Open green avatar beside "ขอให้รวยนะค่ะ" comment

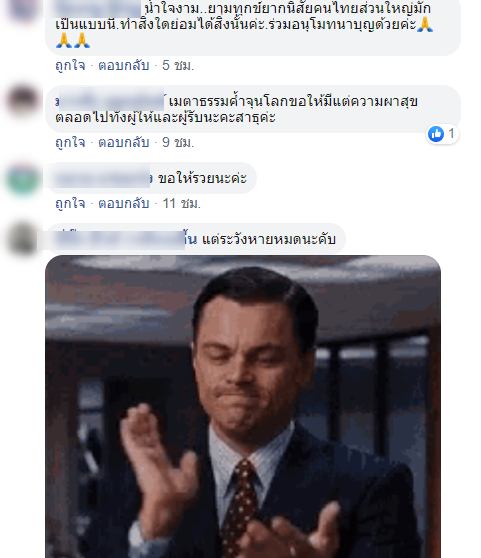click(x=23, y=178)
